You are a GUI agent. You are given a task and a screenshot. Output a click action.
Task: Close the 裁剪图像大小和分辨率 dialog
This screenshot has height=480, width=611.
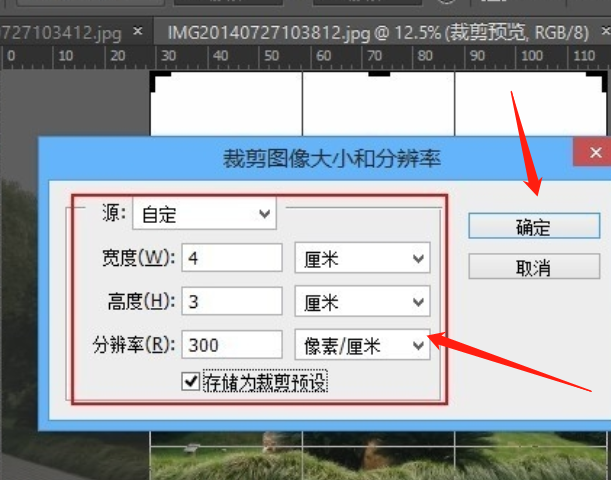click(x=595, y=152)
